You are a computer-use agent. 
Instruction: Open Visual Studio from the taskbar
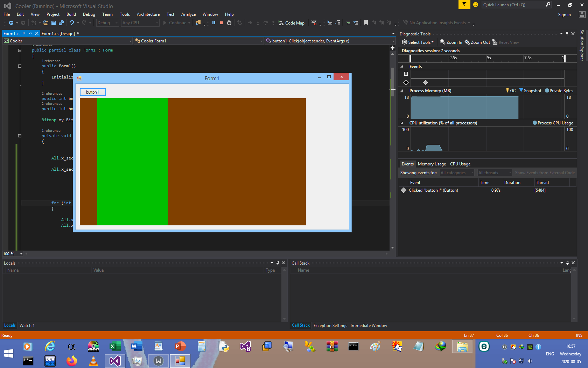click(x=115, y=361)
